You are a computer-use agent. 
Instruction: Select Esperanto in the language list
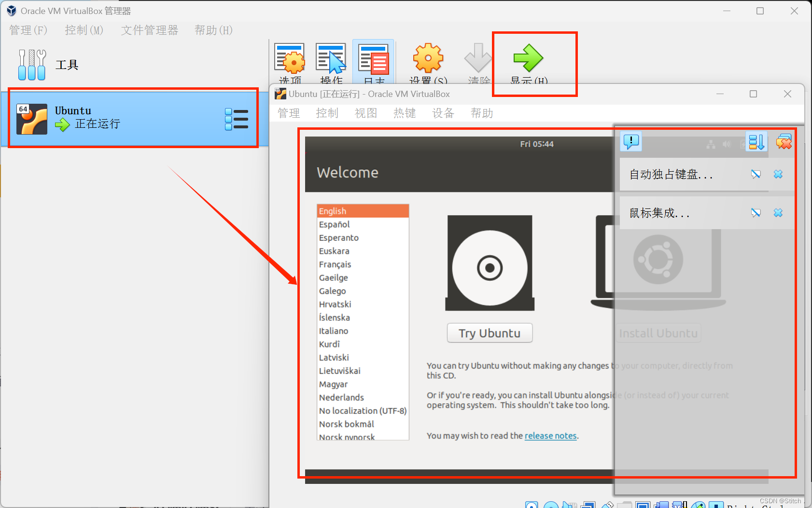click(x=363, y=238)
